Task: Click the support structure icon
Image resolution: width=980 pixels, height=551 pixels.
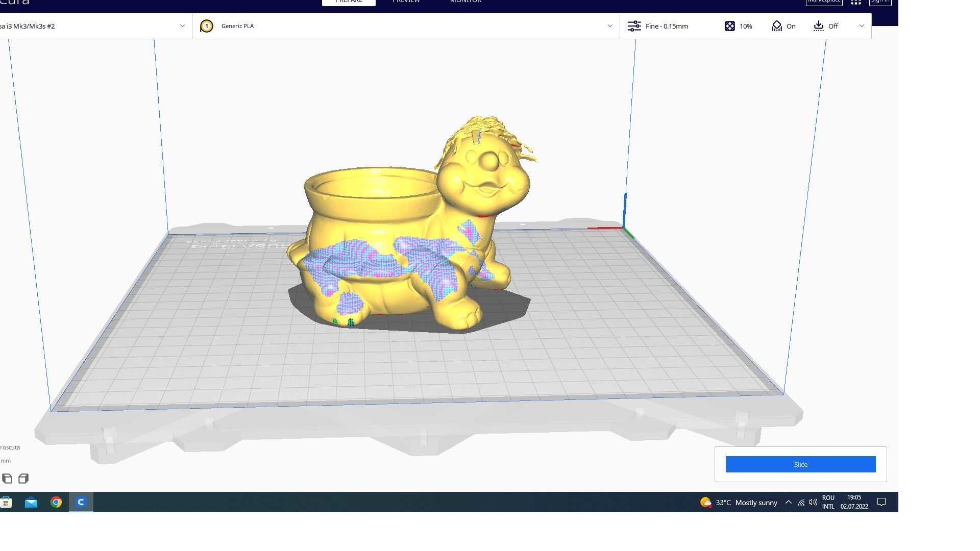Action: 776,26
